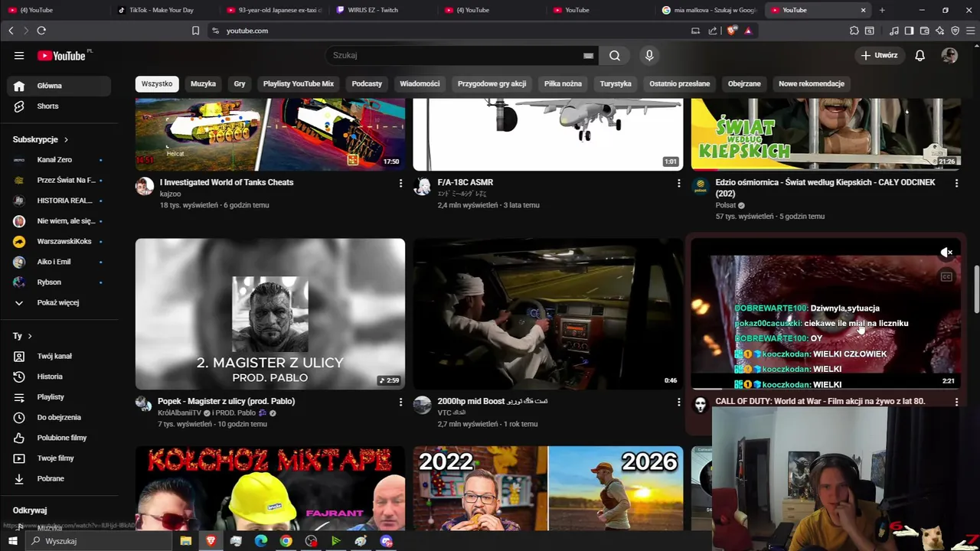Open Windows Start menu
Viewport: 980px width, 551px height.
[13, 541]
